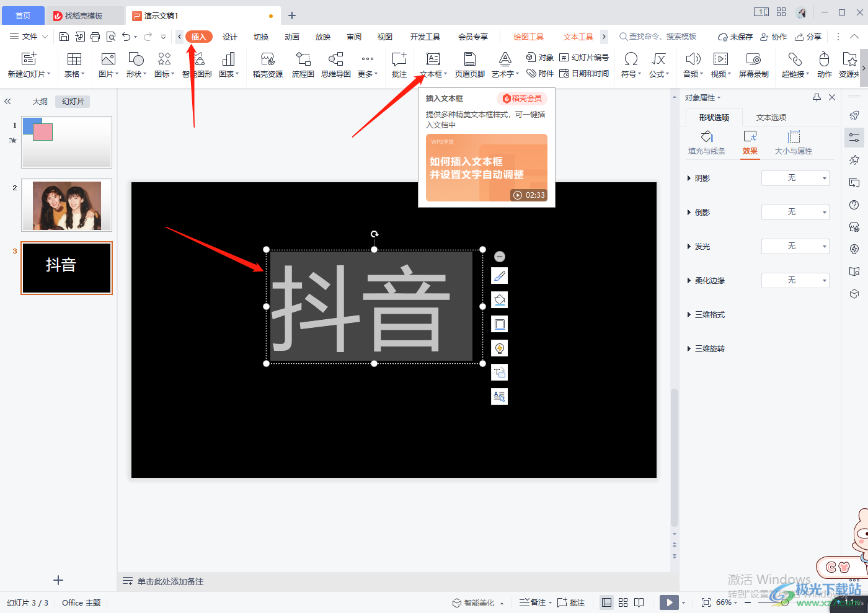This screenshot has width=868, height=613.
Task: Insert a 流程图 flowchart
Action: point(303,65)
